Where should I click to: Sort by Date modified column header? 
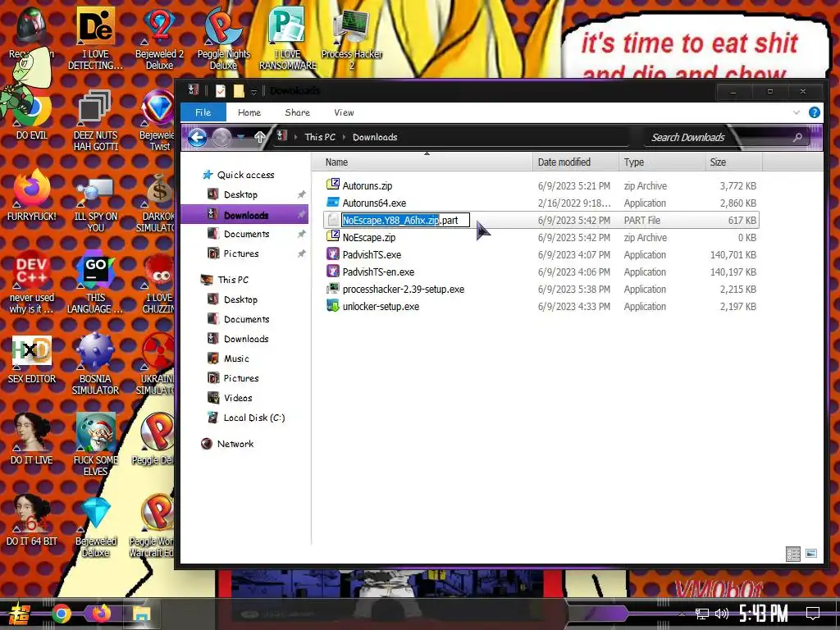(576, 162)
